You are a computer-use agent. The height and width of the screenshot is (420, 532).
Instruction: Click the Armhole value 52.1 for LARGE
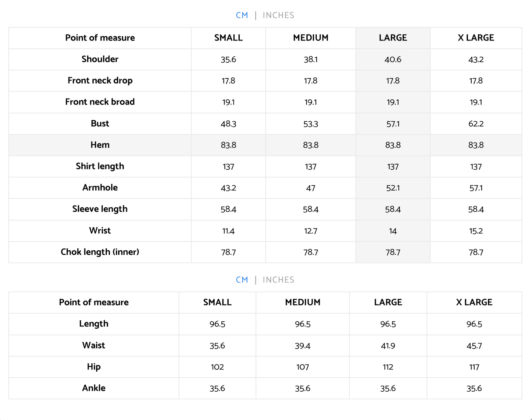393,188
